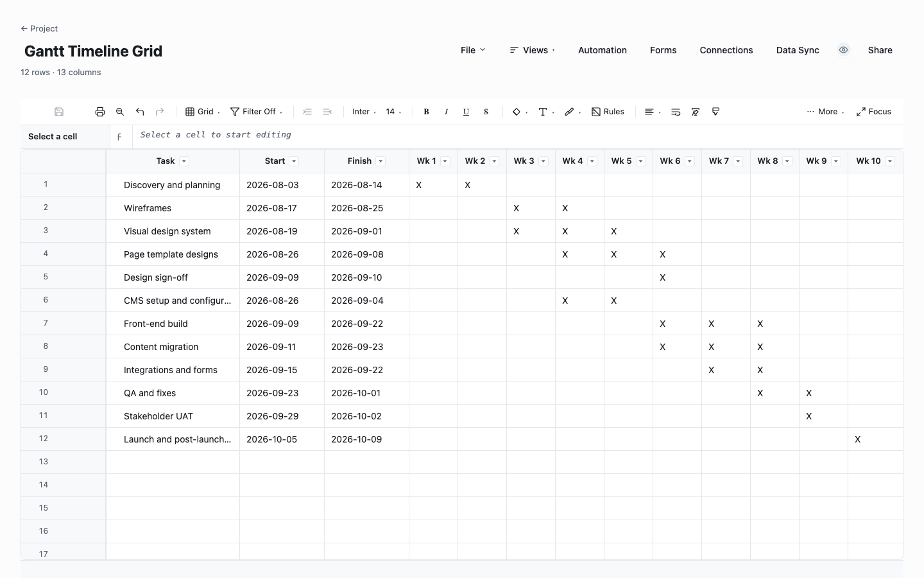Open the More toolbar options
Viewport: 924px width, 578px height.
click(825, 112)
